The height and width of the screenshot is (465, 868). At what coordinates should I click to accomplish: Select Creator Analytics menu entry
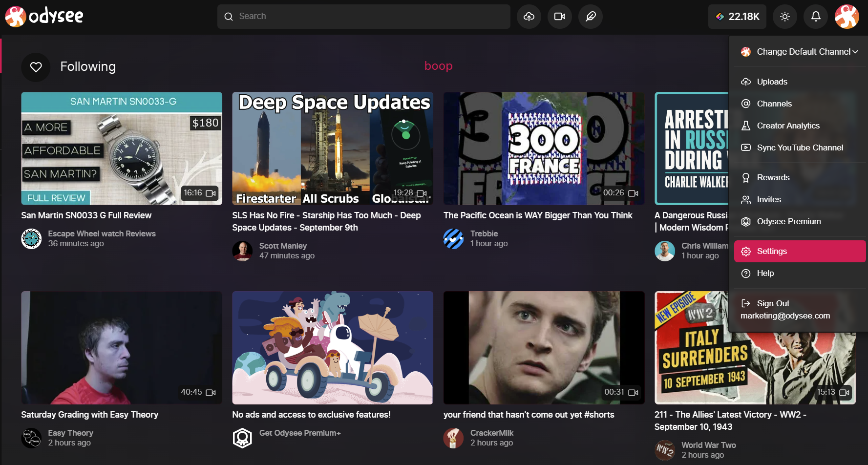click(x=800, y=126)
